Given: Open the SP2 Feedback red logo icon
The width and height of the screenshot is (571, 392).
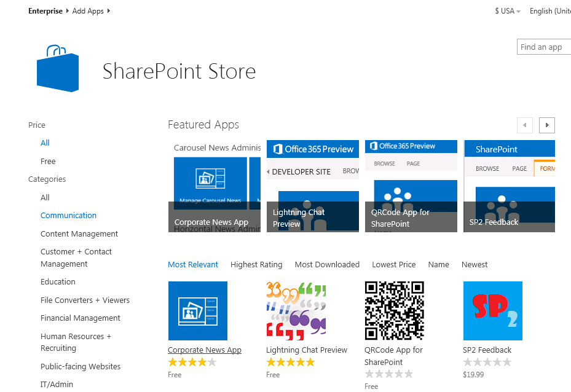Looking at the screenshot, I should click(x=493, y=311).
